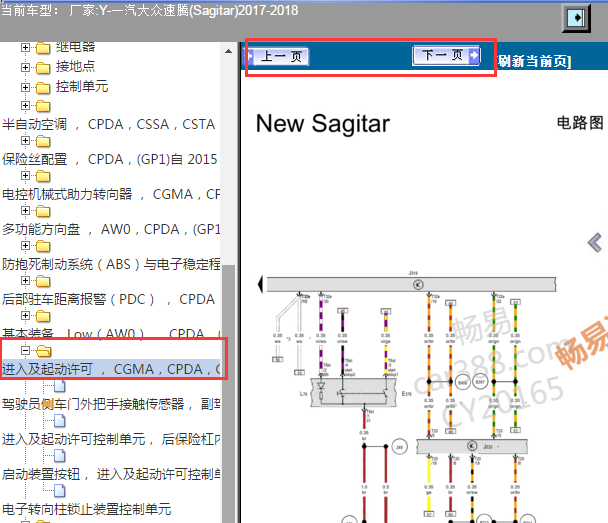Open 启动装置按钮 document
Screen dimensions: 608x523
[111, 474]
